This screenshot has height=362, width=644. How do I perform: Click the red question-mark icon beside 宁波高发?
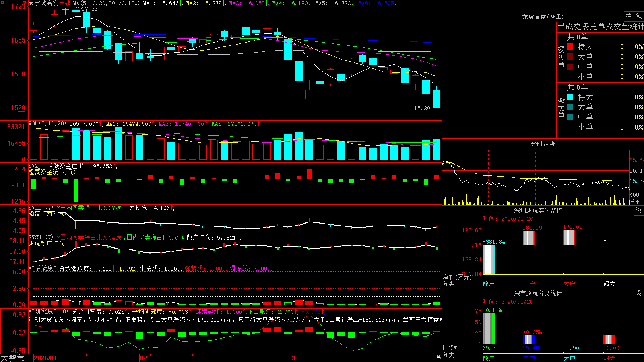point(25,3)
